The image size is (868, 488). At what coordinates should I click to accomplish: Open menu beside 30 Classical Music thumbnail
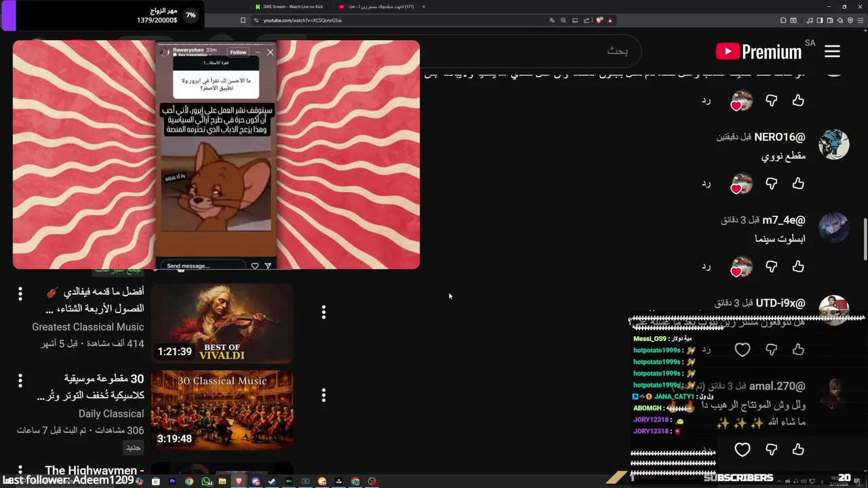[323, 394]
